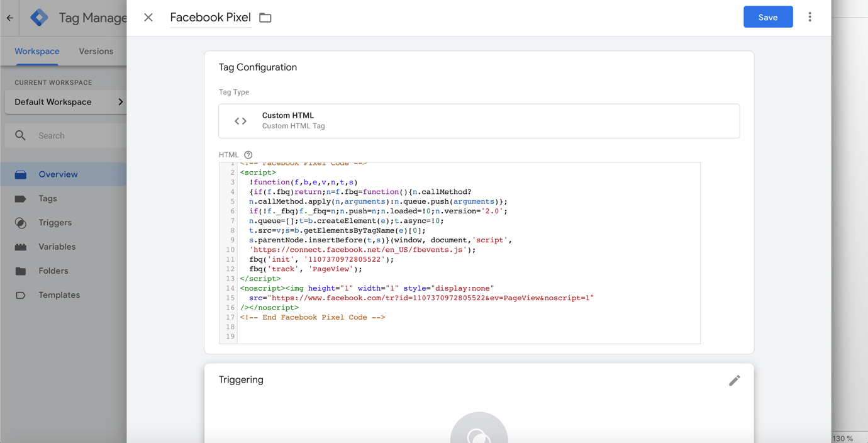Click the Tag Configuration heading

(258, 67)
